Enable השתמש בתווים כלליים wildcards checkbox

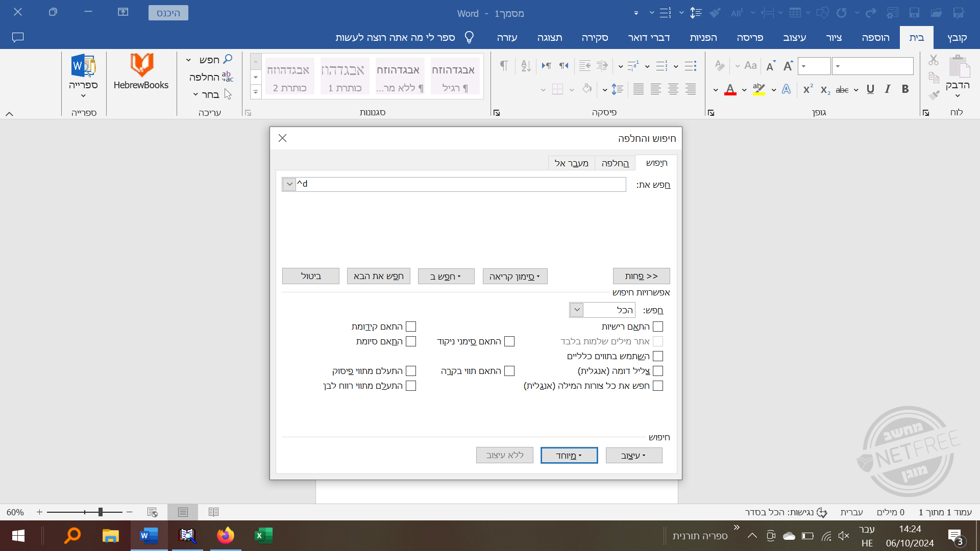658,356
